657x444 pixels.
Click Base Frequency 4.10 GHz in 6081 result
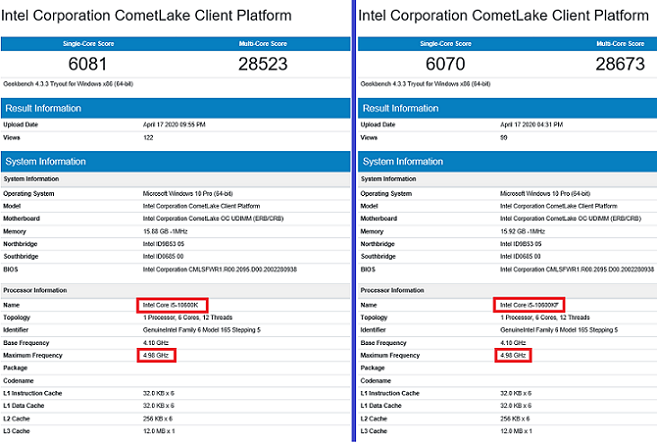tap(155, 343)
